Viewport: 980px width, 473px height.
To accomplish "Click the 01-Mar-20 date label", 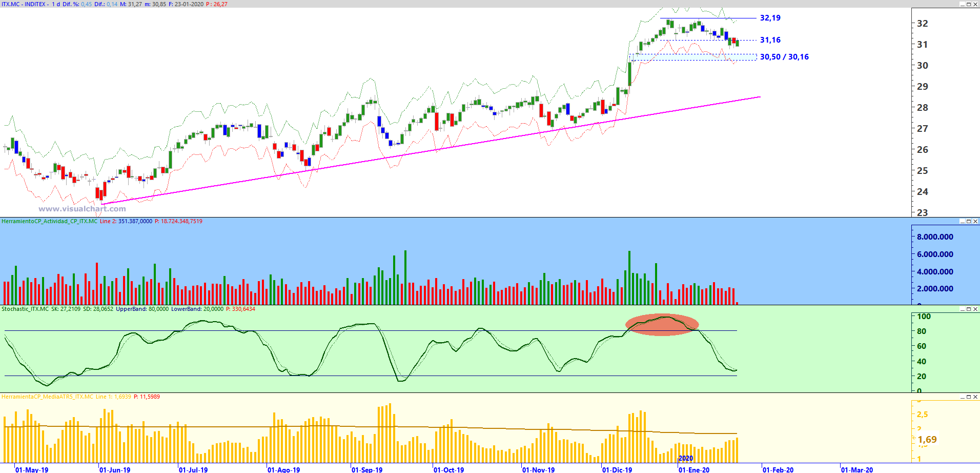I will pyautogui.click(x=857, y=469).
